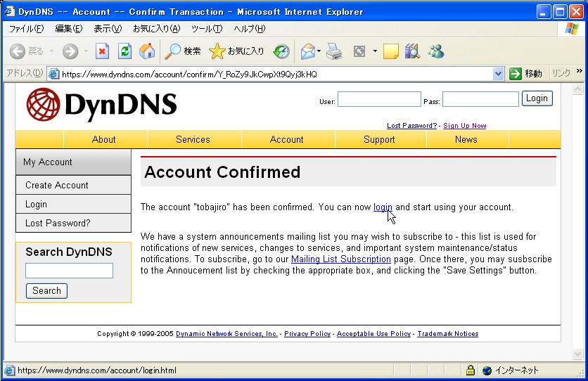Image resolution: width=588 pixels, height=381 pixels.
Task: Open Search pane with magnifier icon
Action: 172,51
